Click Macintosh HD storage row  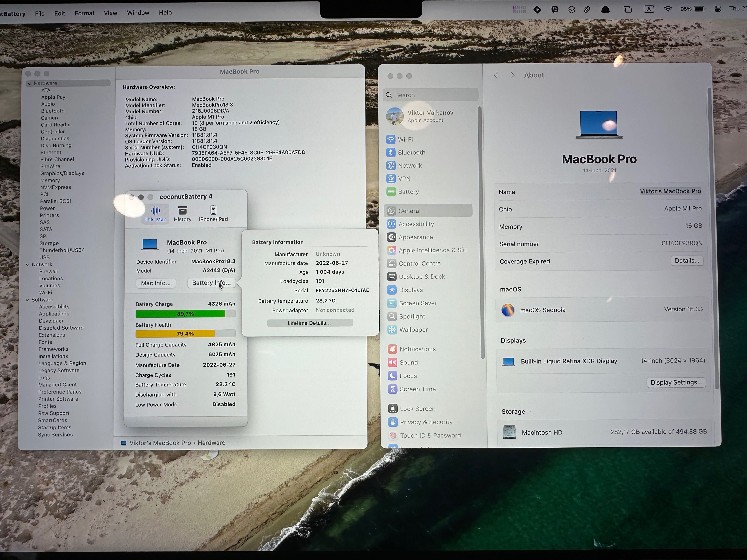pyautogui.click(x=605, y=432)
